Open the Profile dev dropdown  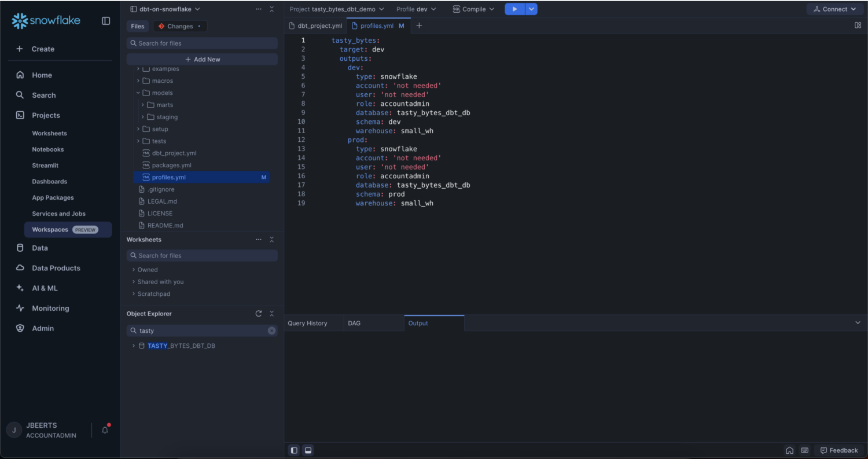pos(416,9)
